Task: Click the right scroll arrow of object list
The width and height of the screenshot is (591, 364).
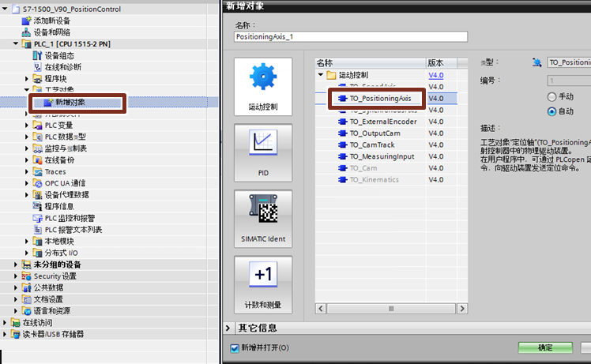Action: pos(462,309)
